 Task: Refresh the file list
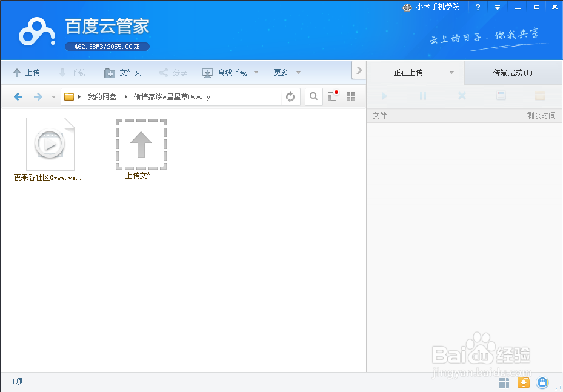click(x=290, y=96)
